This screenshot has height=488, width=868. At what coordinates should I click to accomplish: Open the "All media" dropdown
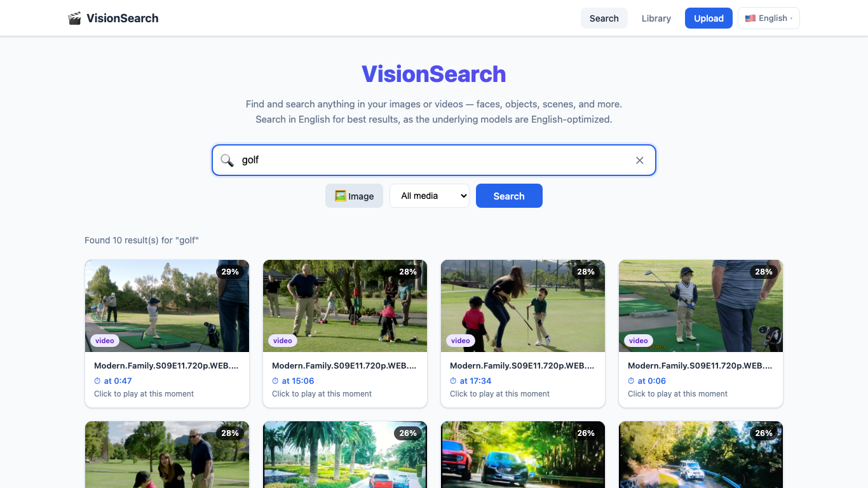pyautogui.click(x=430, y=196)
